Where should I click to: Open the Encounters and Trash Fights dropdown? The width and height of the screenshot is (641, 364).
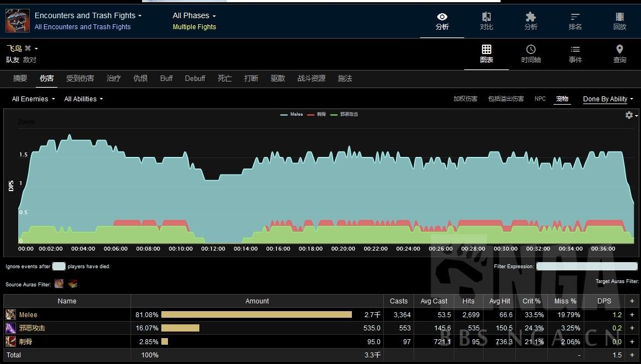tap(88, 15)
